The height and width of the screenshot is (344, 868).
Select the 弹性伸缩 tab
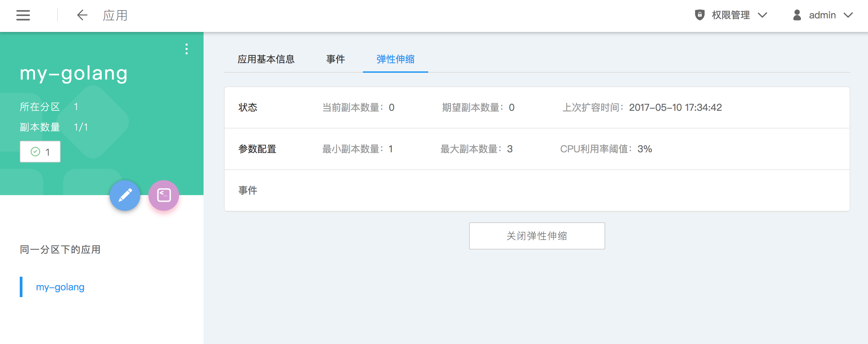pyautogui.click(x=395, y=59)
